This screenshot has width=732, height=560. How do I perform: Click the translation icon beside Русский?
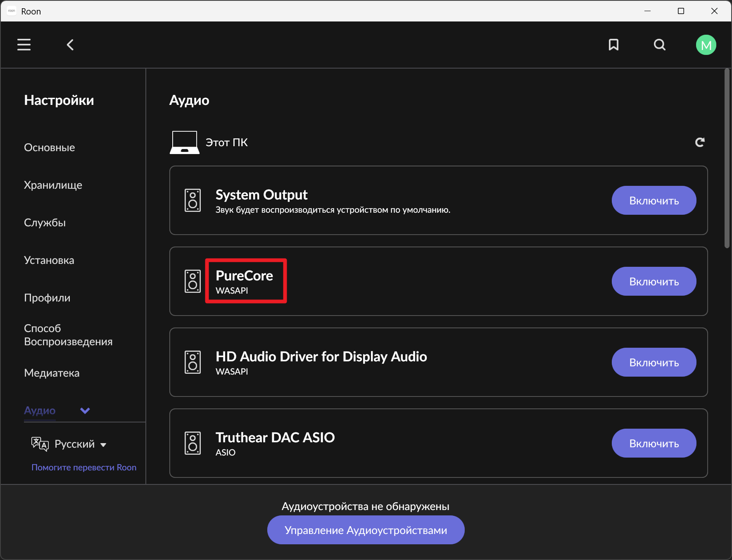(x=40, y=444)
